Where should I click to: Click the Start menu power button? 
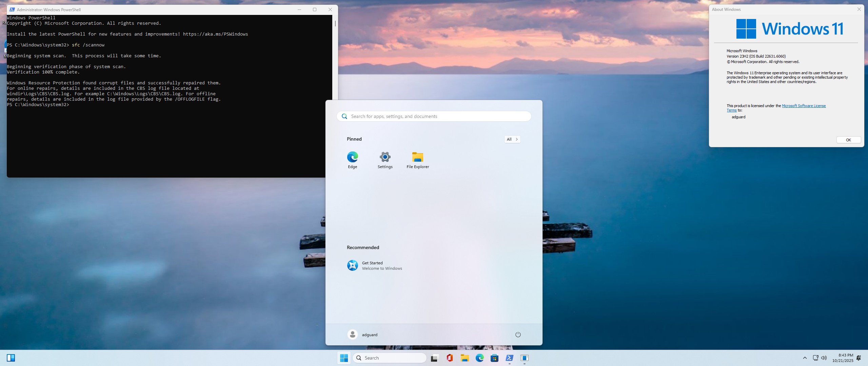[518, 334]
